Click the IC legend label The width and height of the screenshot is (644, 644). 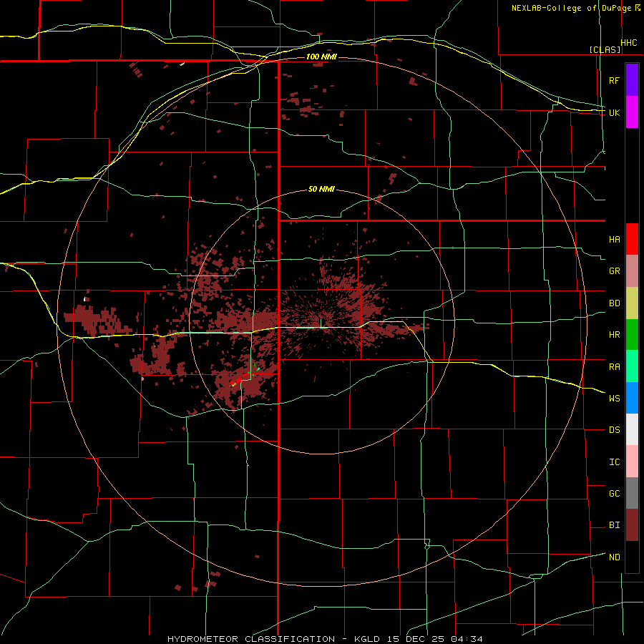click(x=614, y=462)
